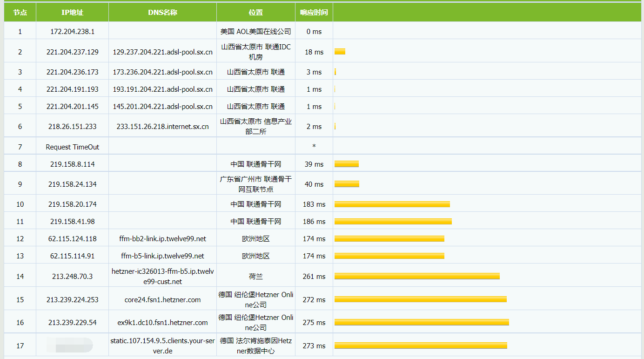Click the 275 ms response time

pos(314,323)
